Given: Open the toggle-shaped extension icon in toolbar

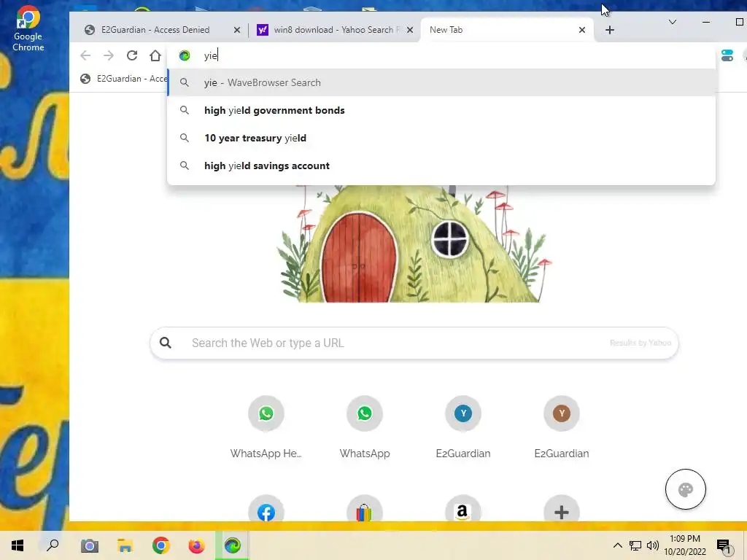Looking at the screenshot, I should tap(727, 55).
